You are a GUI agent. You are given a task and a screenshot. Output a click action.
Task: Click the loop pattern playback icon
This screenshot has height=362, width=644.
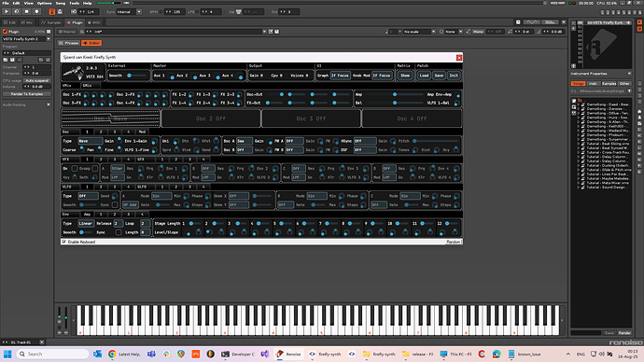[x=17, y=12]
